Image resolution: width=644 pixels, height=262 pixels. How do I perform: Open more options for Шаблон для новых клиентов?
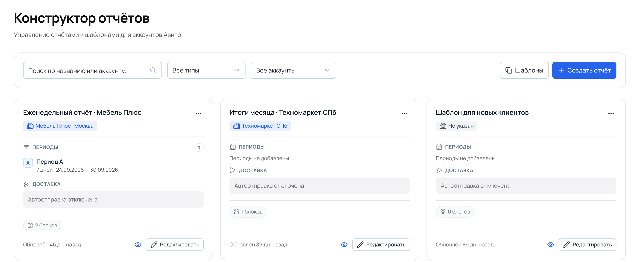611,113
